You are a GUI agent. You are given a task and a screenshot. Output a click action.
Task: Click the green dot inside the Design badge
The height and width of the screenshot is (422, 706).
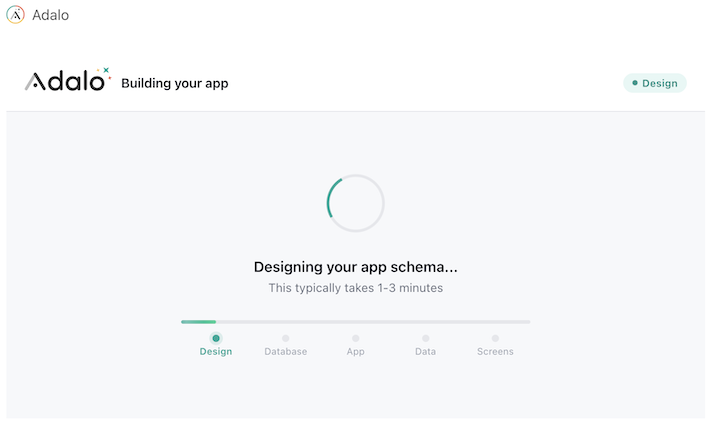635,83
